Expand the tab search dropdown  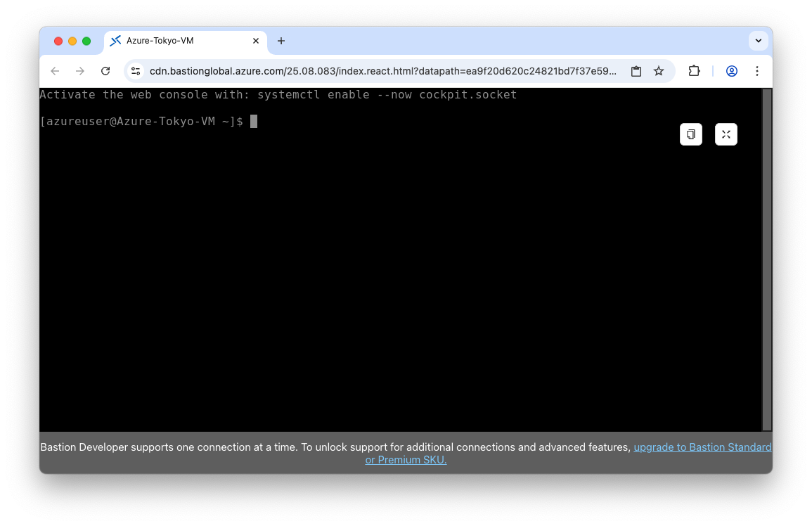pos(759,41)
